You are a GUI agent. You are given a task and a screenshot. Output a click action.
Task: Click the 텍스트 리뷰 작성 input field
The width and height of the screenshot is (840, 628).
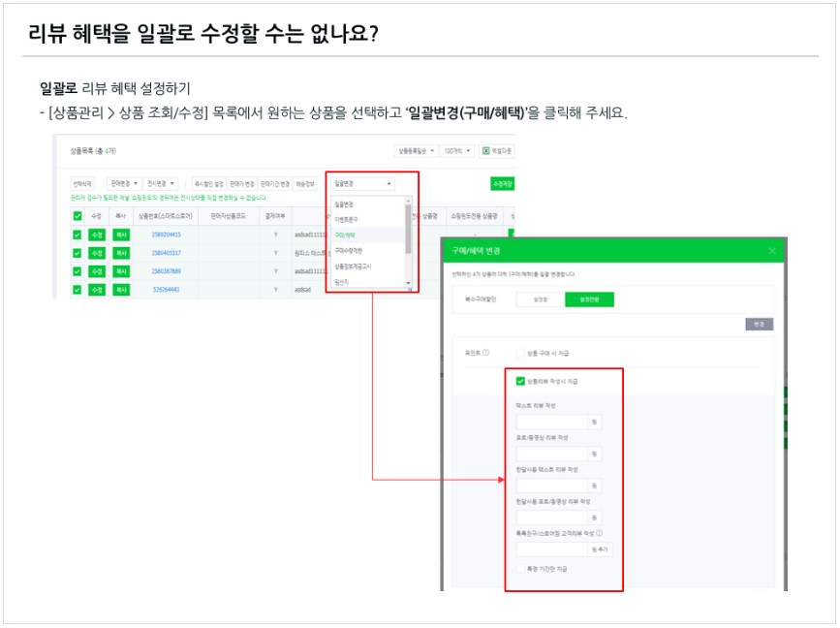(x=551, y=422)
